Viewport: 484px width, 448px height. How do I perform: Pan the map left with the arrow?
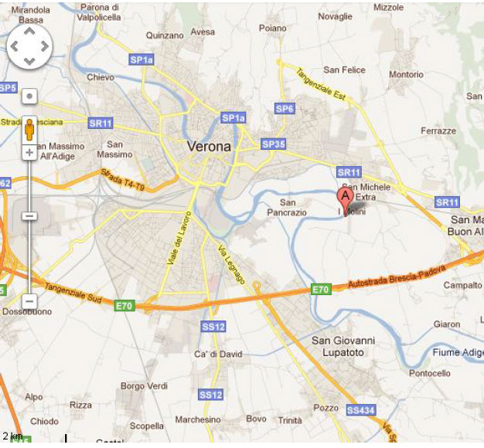click(14, 46)
